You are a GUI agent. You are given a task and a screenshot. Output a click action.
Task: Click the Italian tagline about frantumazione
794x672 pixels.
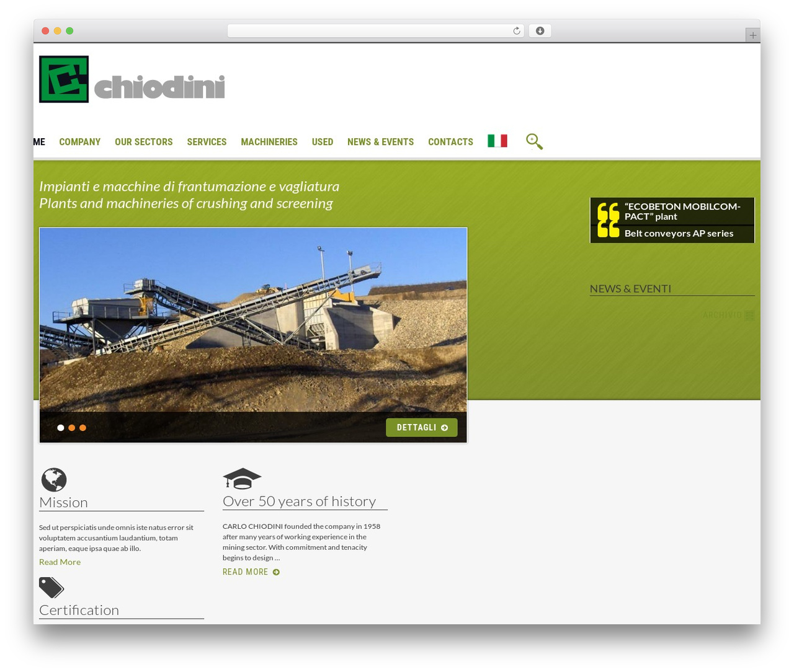point(189,187)
